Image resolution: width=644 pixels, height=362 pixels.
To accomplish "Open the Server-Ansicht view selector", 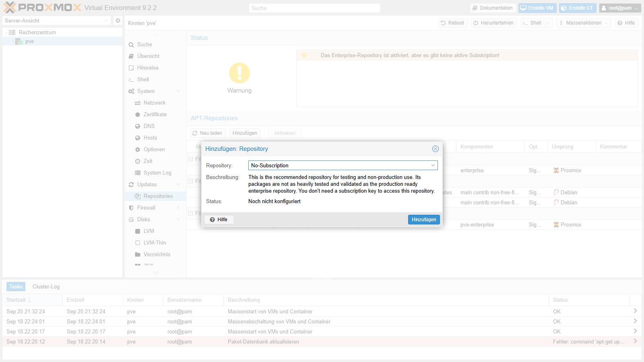I will [56, 21].
